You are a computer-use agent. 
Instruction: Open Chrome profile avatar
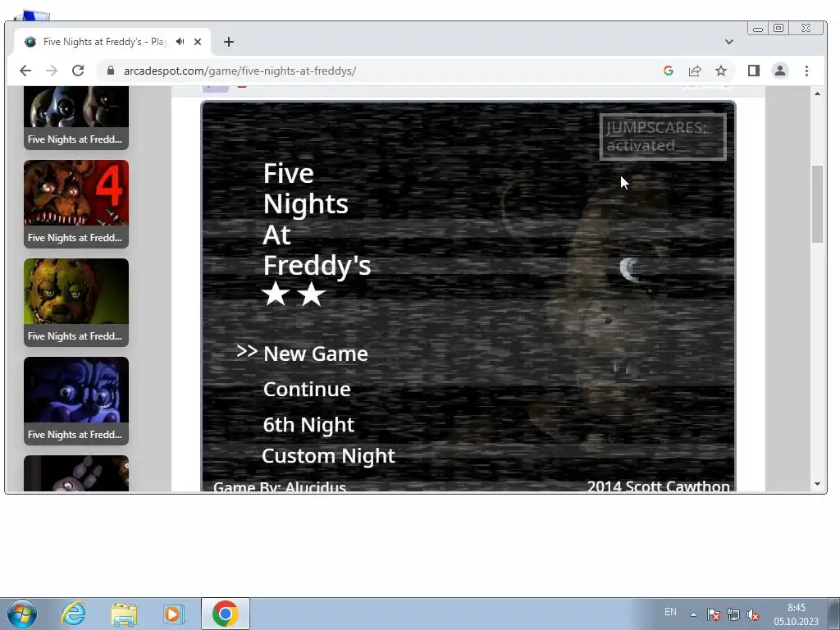(x=780, y=71)
